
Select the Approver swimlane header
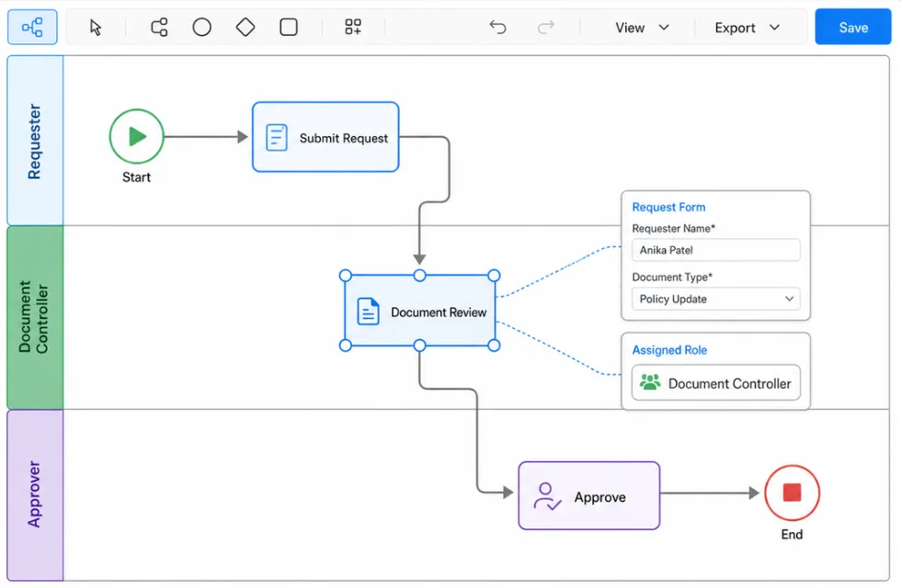pos(35,495)
